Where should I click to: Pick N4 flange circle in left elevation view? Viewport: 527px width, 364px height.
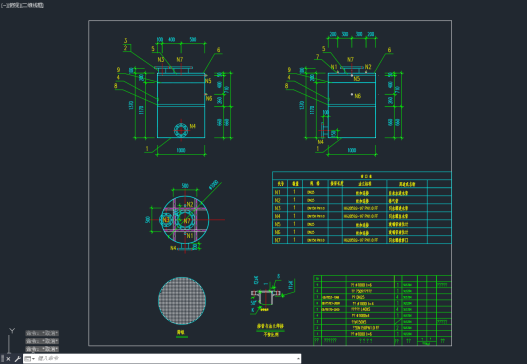(x=181, y=129)
